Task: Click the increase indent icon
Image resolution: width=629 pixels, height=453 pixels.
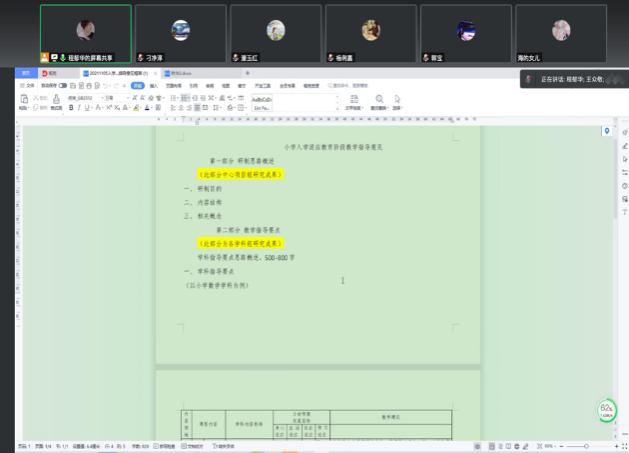Action: click(203, 98)
